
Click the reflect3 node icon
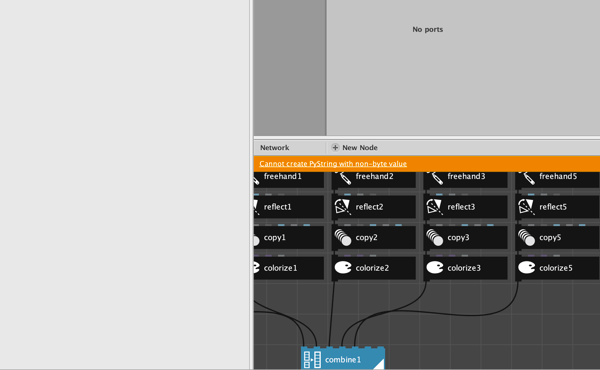[434, 207]
